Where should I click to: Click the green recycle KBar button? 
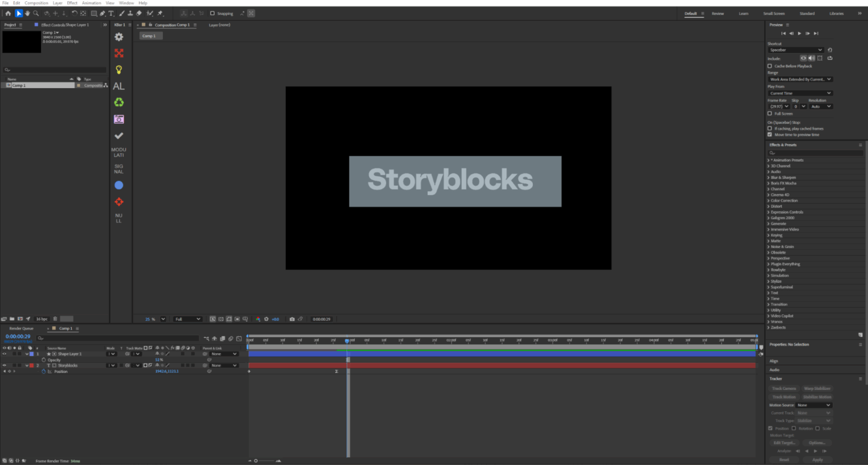(119, 102)
